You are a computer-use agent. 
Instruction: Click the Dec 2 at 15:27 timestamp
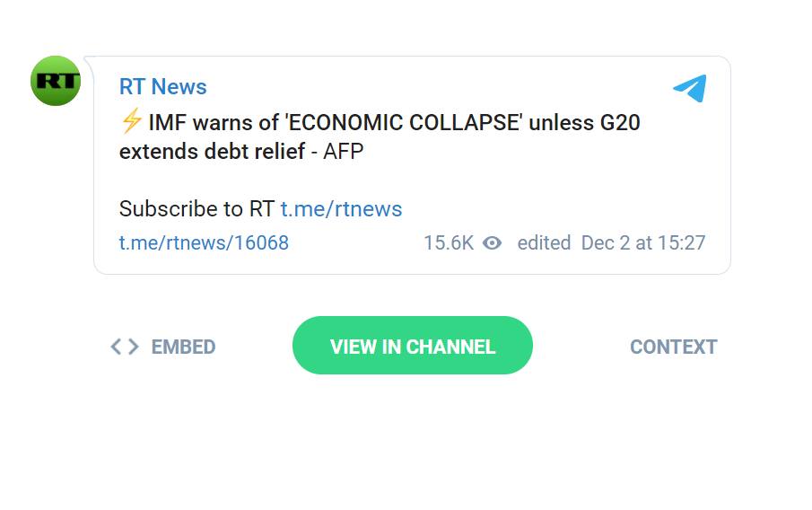click(x=643, y=242)
